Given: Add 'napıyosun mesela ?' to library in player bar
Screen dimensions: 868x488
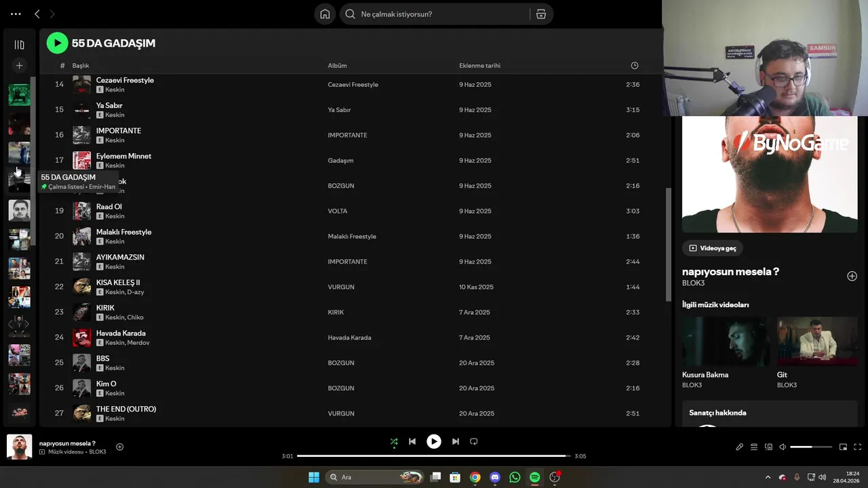Looking at the screenshot, I should pyautogui.click(x=120, y=447).
